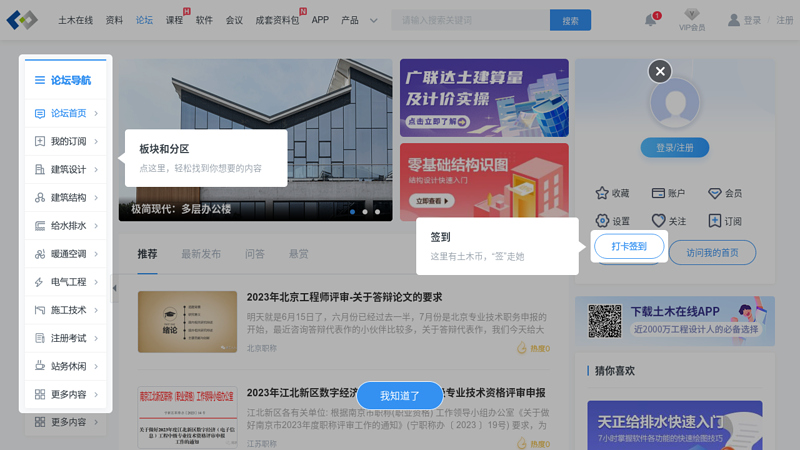Click the QR code for 土木在线APP
800x450 pixels.
tap(605, 321)
